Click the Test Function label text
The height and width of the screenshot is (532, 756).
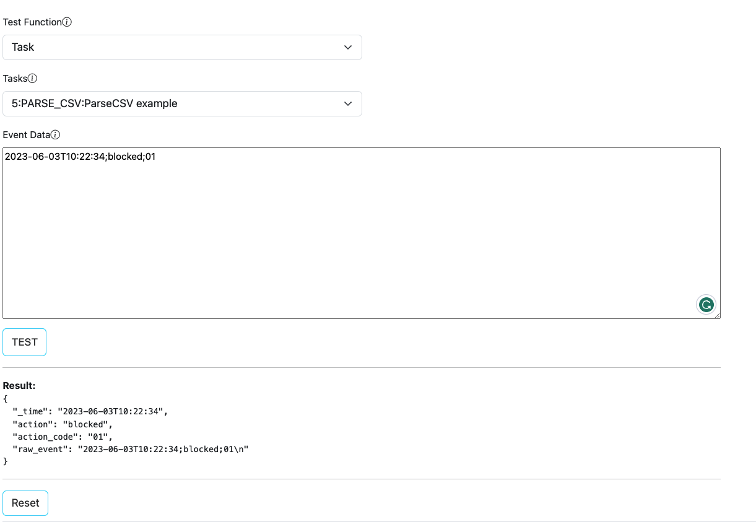(32, 22)
